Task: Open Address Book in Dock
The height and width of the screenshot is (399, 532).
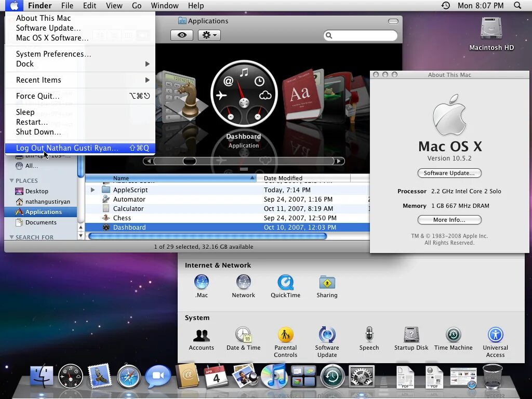Action: click(x=187, y=375)
